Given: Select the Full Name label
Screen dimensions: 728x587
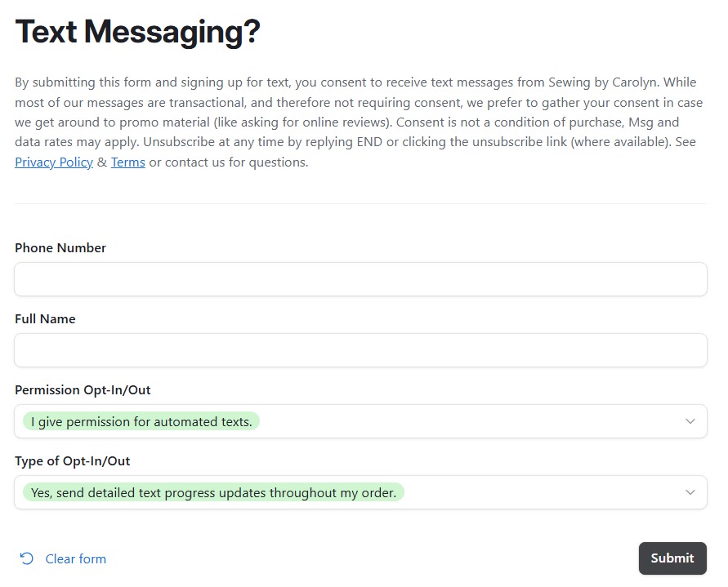Looking at the screenshot, I should click(45, 318).
